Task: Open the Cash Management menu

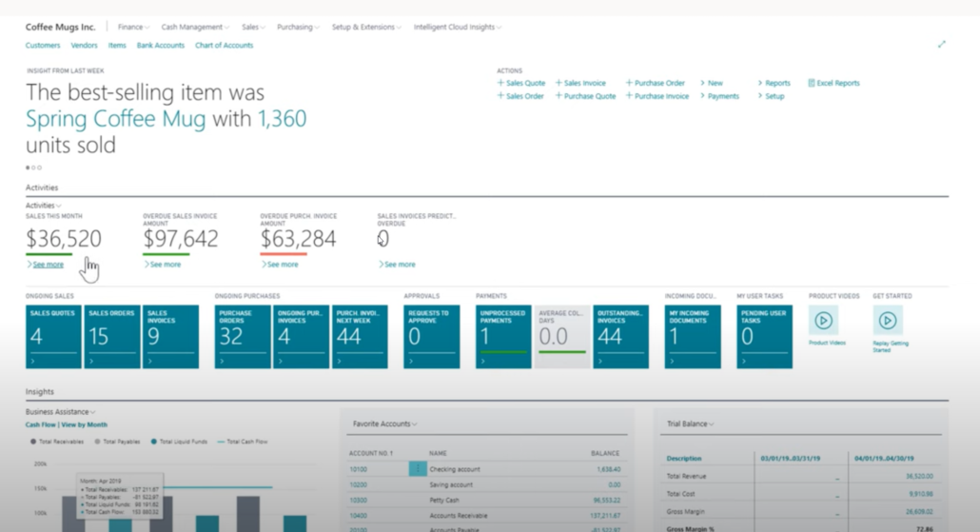Action: coord(195,27)
